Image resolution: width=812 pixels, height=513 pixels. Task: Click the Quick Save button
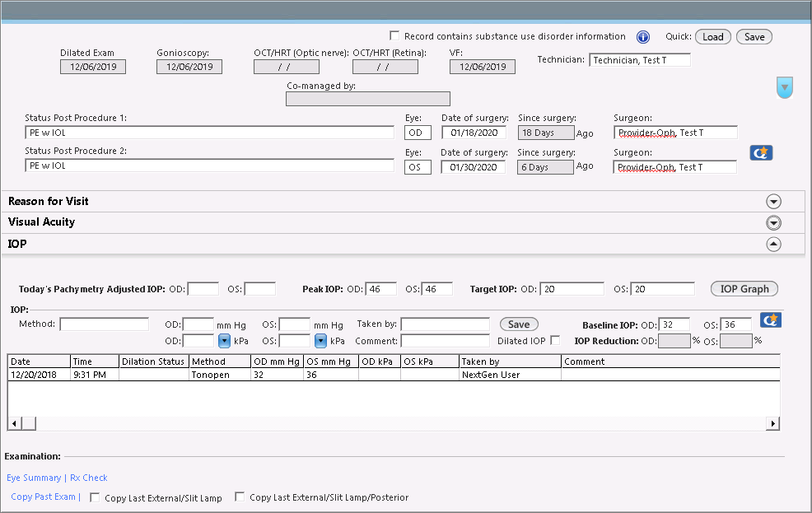pyautogui.click(x=754, y=37)
